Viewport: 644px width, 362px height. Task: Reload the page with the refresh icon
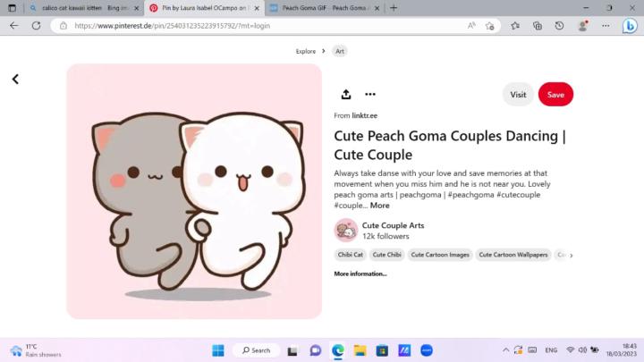coord(36,25)
